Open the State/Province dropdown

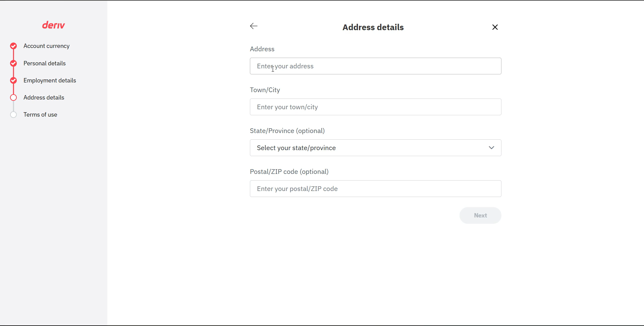[x=376, y=148]
